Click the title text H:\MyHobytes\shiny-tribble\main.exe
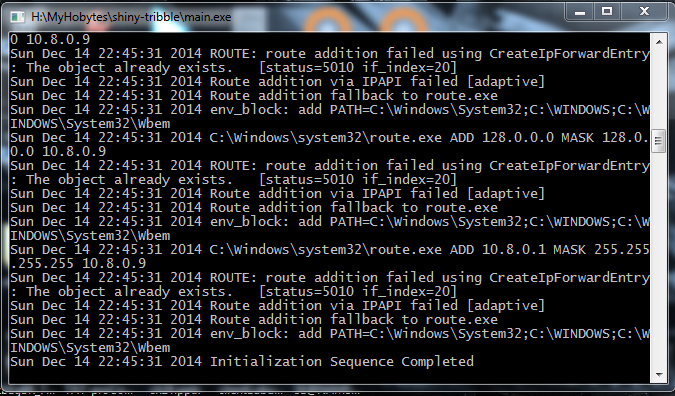This screenshot has width=675, height=396. pos(131,17)
